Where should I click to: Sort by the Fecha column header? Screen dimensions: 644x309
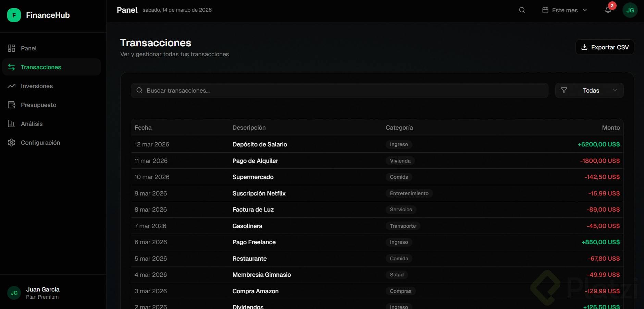click(143, 128)
